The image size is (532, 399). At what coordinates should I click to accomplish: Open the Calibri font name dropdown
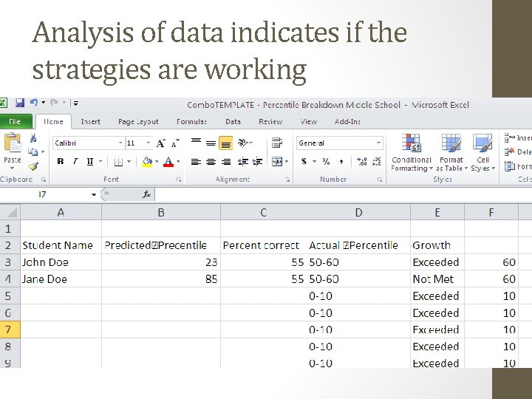(120, 143)
